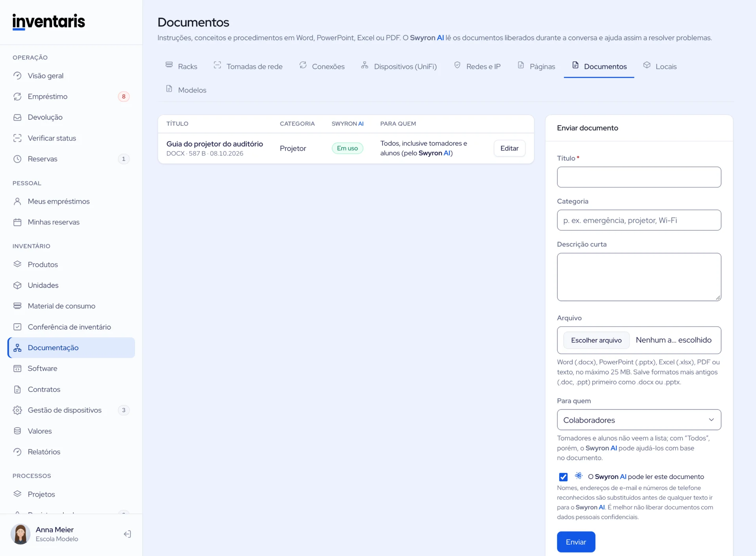Click the Enviar button
Image resolution: width=756 pixels, height=556 pixels.
pos(576,542)
